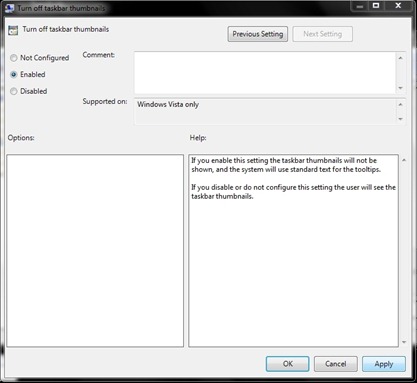This screenshot has width=417, height=383.
Task: Click Supported on scroll up arrow
Action: pos(401,105)
